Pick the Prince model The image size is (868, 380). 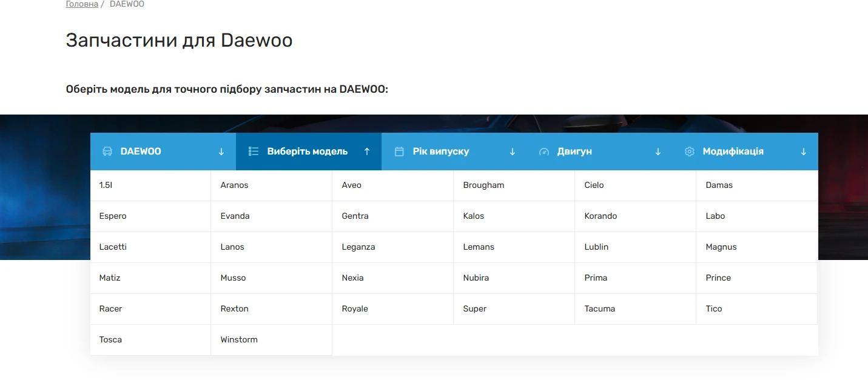(757, 278)
